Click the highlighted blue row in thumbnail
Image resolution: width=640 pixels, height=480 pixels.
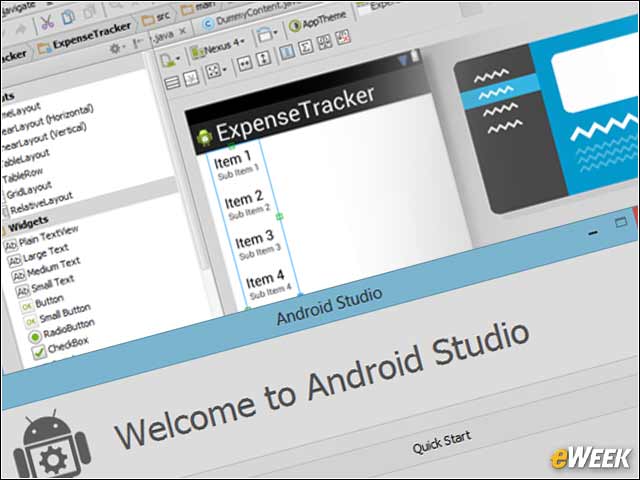tap(500, 92)
